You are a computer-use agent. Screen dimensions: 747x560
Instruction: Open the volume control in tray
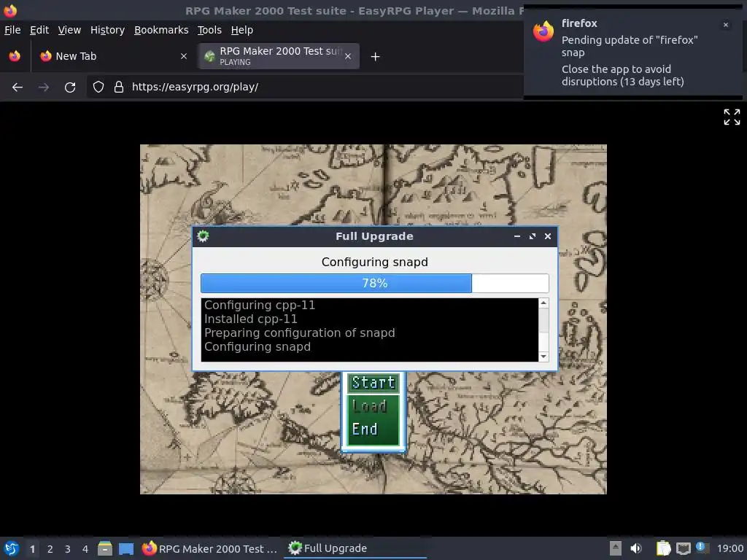(x=636, y=548)
